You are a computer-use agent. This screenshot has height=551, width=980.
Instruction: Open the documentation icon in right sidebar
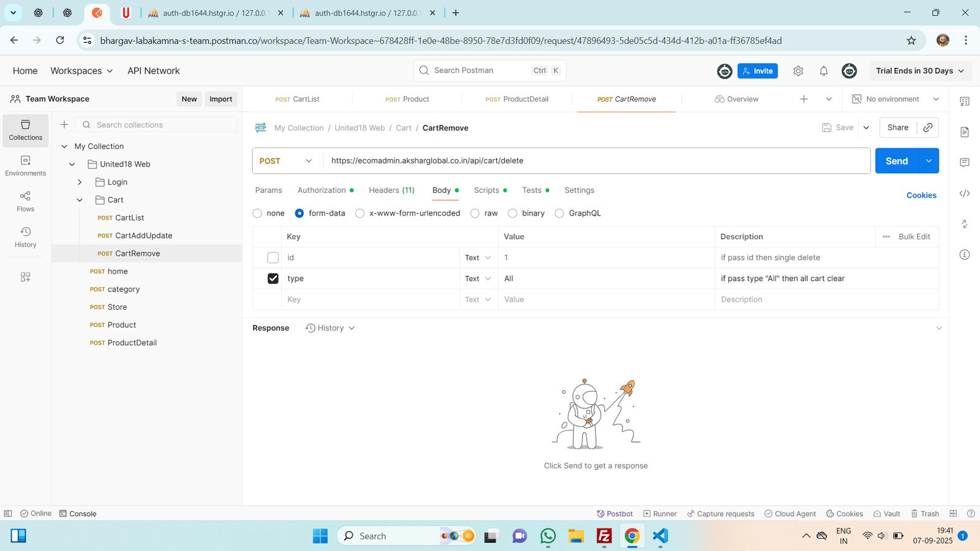(x=965, y=132)
